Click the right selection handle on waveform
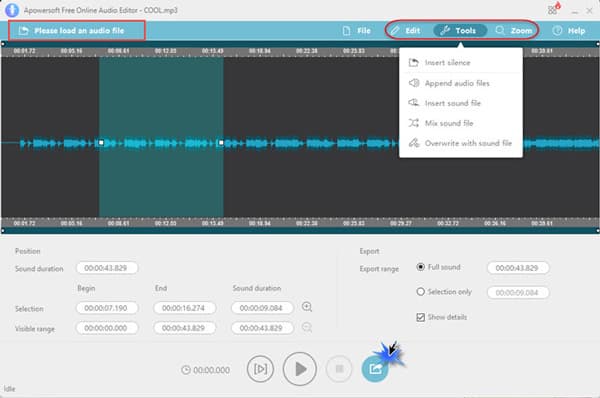 pos(221,143)
